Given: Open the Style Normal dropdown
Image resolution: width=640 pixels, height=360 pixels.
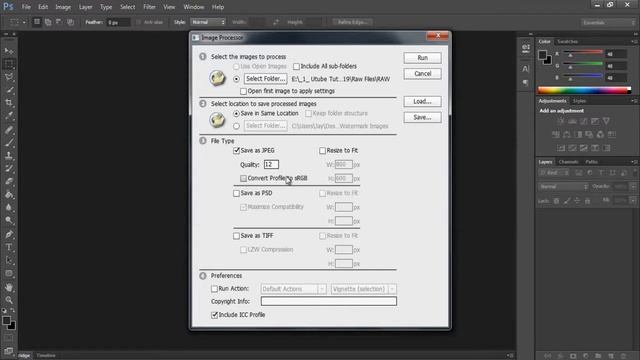Looking at the screenshot, I should coord(208,22).
